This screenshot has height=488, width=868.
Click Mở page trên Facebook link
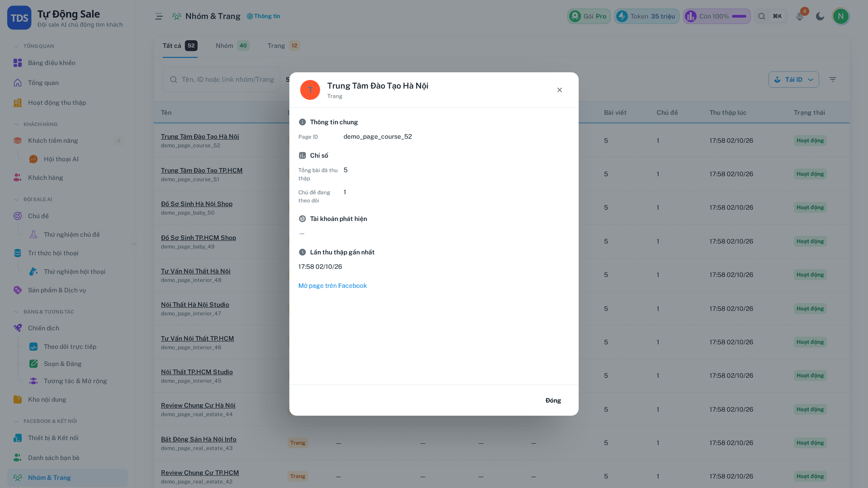click(332, 286)
